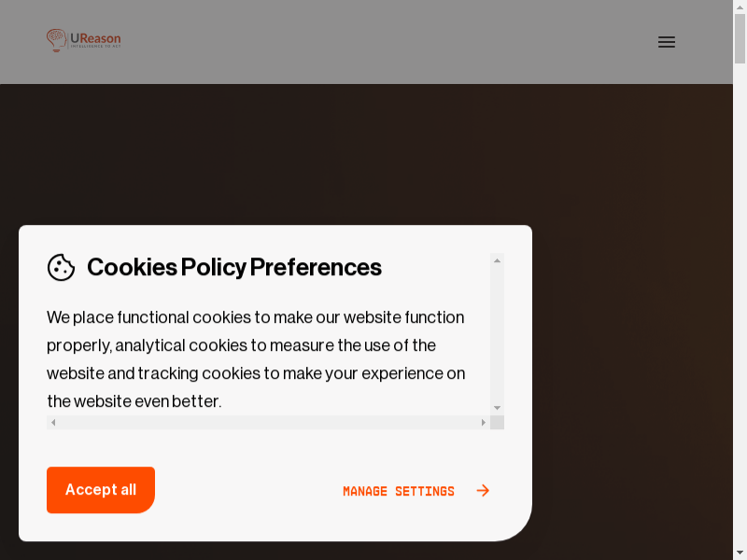Image resolution: width=747 pixels, height=560 pixels.
Task: Click the cookie text scroll-up arrow
Action: pyautogui.click(x=497, y=260)
